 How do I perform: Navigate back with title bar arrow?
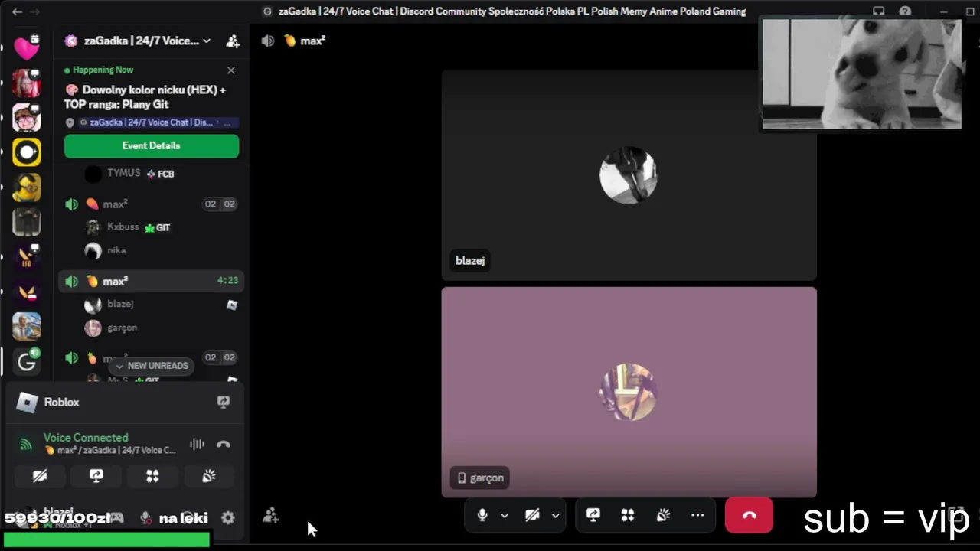pos(17,11)
